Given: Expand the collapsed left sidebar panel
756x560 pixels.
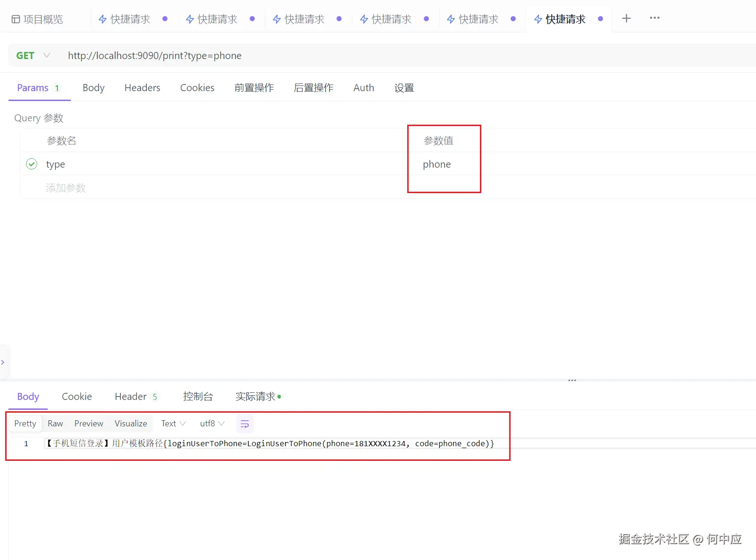Looking at the screenshot, I should click(x=4, y=362).
